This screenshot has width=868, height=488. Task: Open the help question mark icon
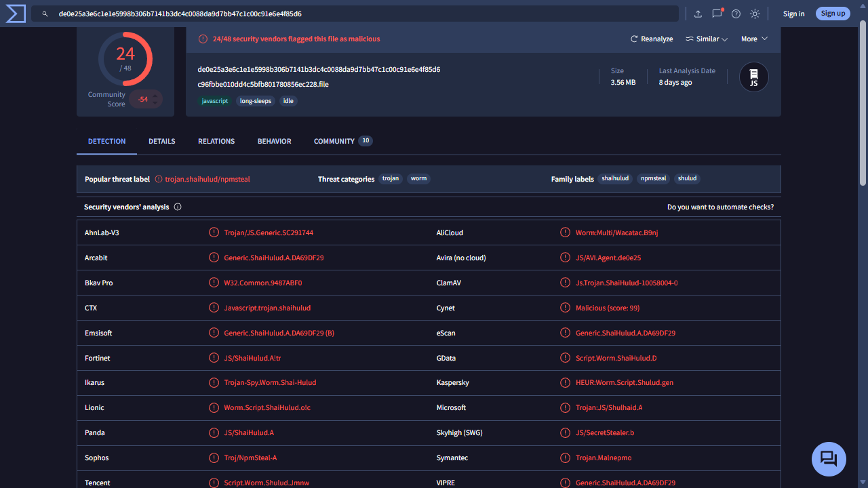coord(736,14)
